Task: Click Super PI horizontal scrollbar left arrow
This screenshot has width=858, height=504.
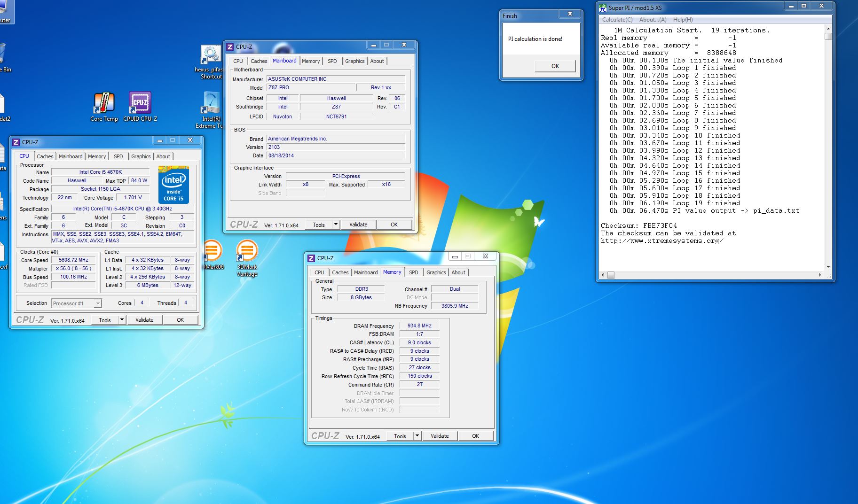Action: tap(603, 275)
